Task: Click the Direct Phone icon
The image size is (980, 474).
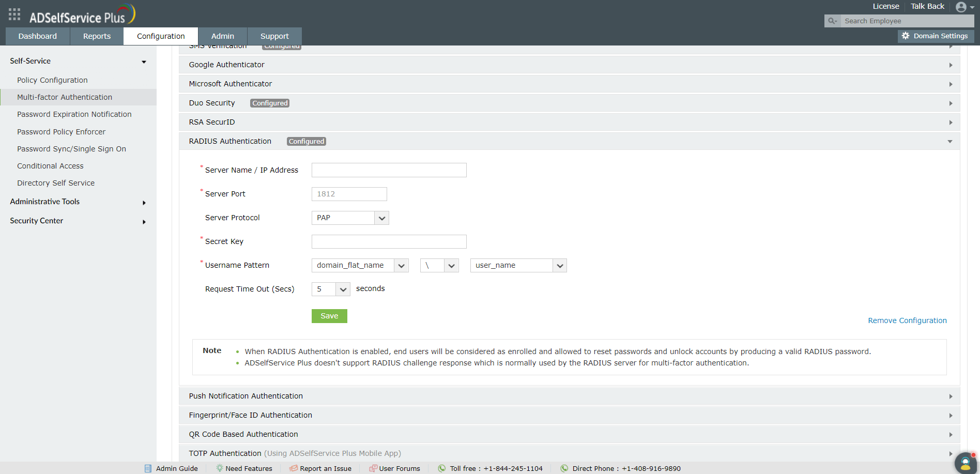Action: tap(564, 468)
